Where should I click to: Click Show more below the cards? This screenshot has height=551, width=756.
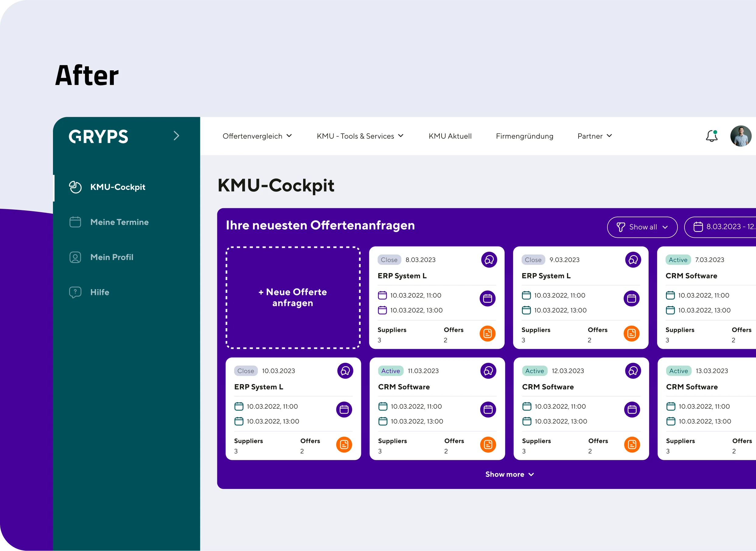coord(509,474)
